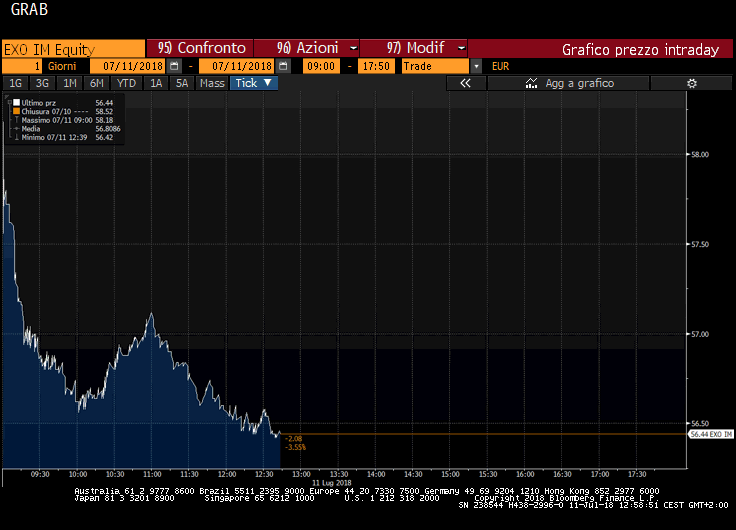Click the 96) Azioni button
Viewport: 736px width, 530px height.
307,48
